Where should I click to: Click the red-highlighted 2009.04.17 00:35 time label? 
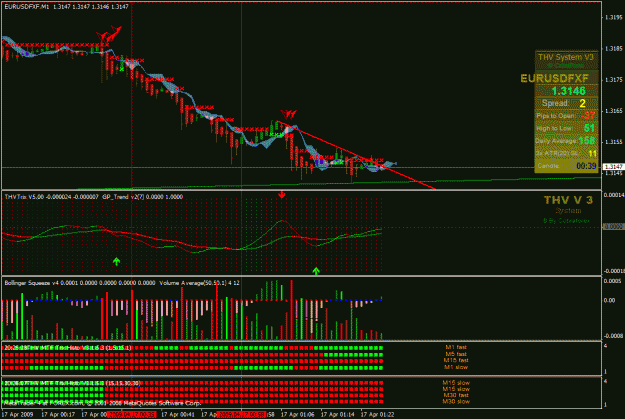click(132, 415)
